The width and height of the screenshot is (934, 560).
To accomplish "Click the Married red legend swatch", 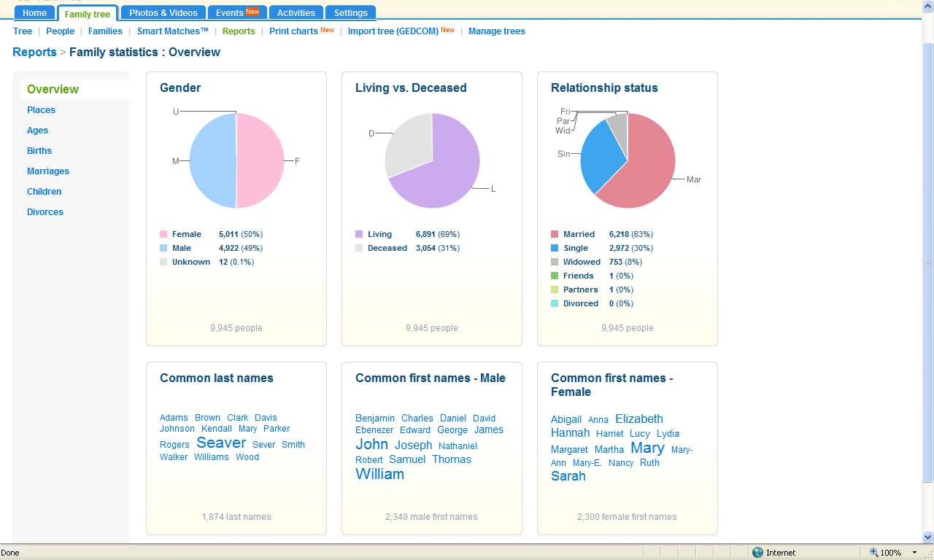I will pyautogui.click(x=555, y=235).
